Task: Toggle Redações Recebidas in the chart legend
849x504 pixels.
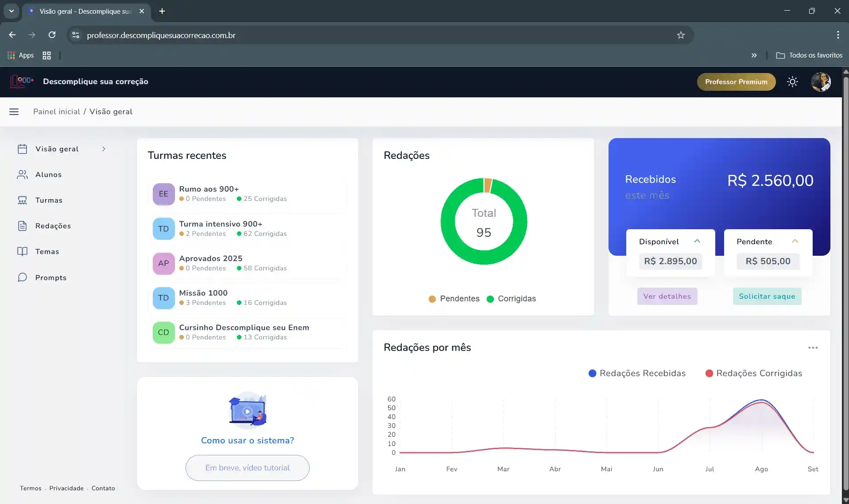Action: pos(636,373)
